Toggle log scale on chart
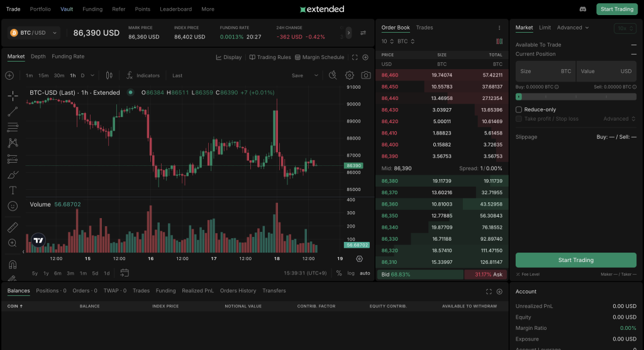Image resolution: width=644 pixels, height=350 pixels. (351, 273)
